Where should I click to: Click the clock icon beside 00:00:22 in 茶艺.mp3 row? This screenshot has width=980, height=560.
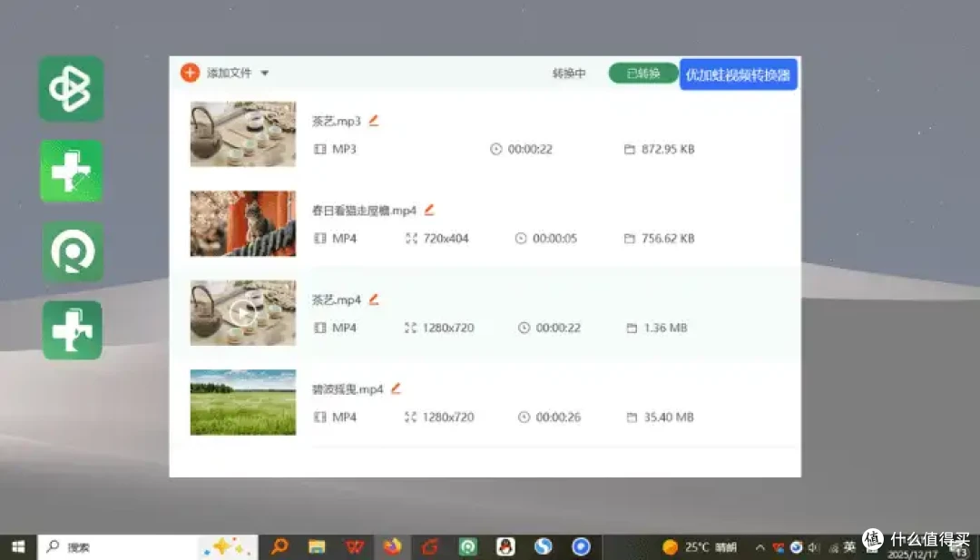[x=495, y=149]
